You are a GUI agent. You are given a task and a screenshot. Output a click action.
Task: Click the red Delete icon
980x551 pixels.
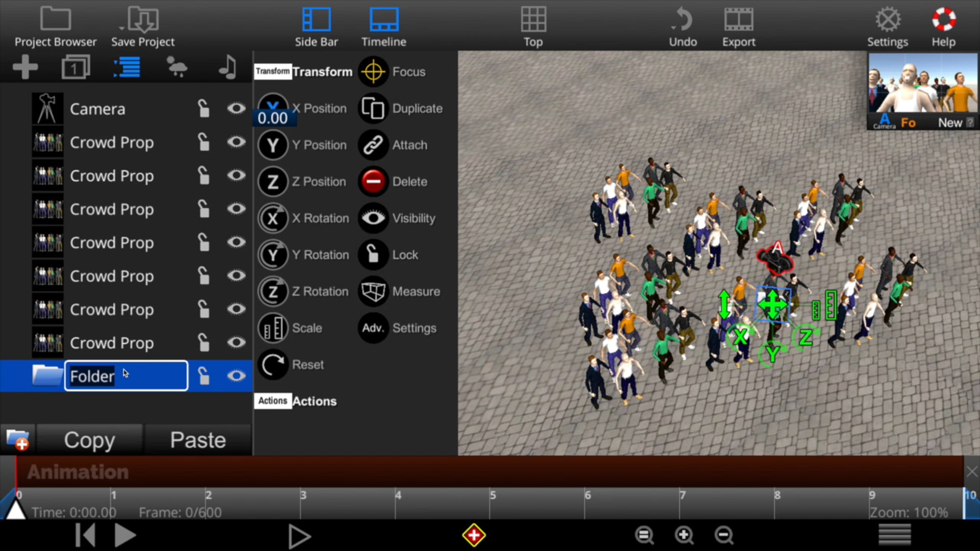373,182
